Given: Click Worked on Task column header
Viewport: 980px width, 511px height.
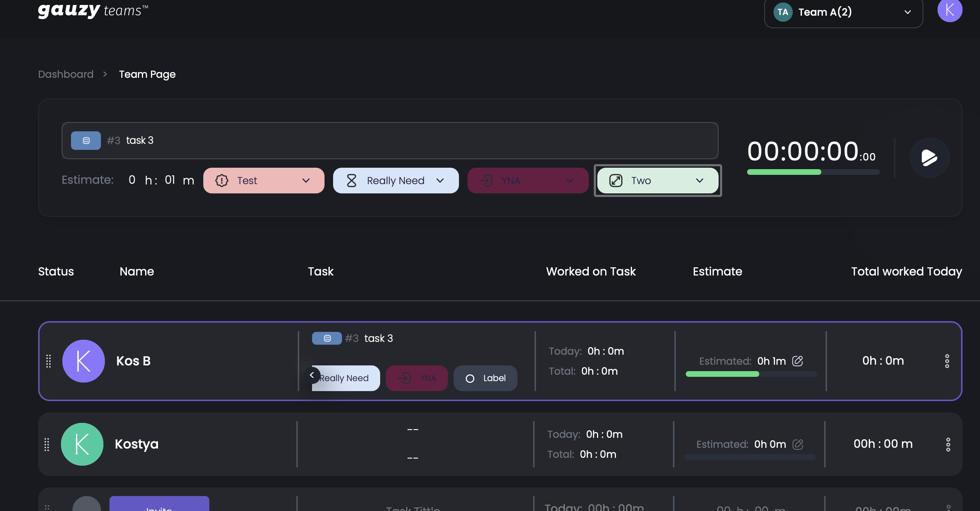Looking at the screenshot, I should coord(591,272).
